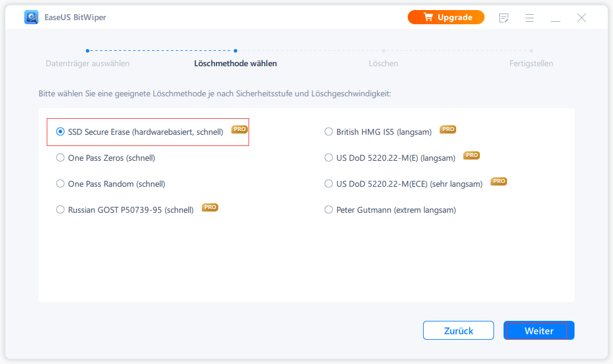Click PRO badge next to US DoD 5220.22-M(ECE)
The height and width of the screenshot is (364, 613).
[x=499, y=181]
